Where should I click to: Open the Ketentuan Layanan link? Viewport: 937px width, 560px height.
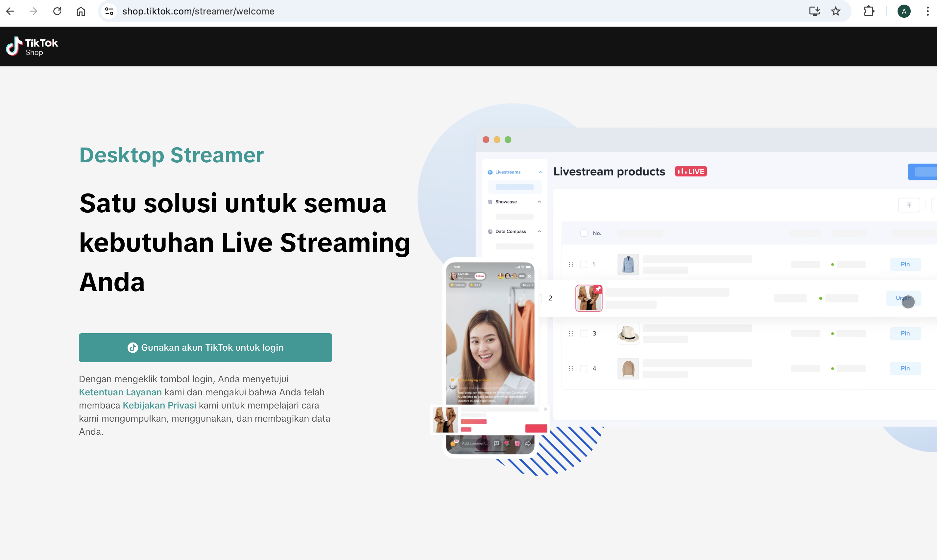pyautogui.click(x=120, y=392)
